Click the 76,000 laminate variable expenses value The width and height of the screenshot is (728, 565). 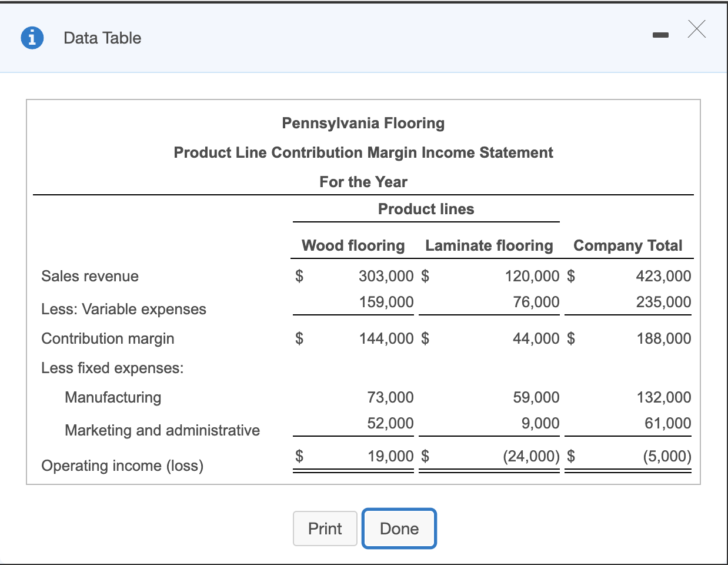pyautogui.click(x=536, y=302)
